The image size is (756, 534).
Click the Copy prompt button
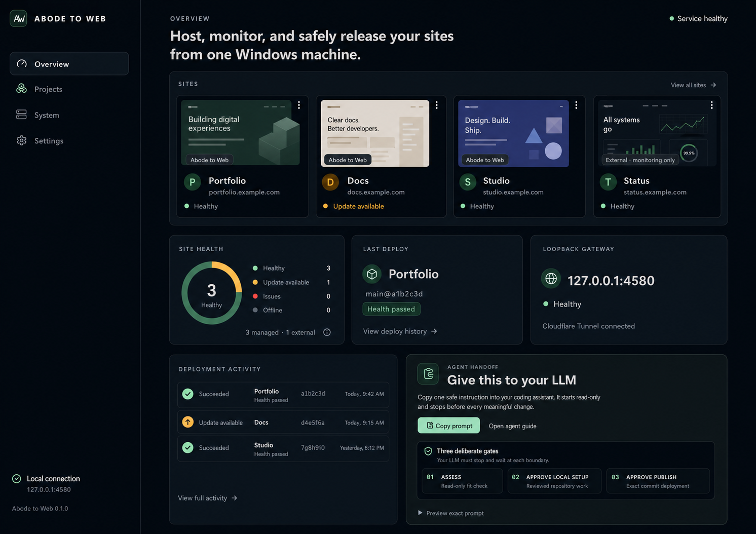[x=448, y=426]
